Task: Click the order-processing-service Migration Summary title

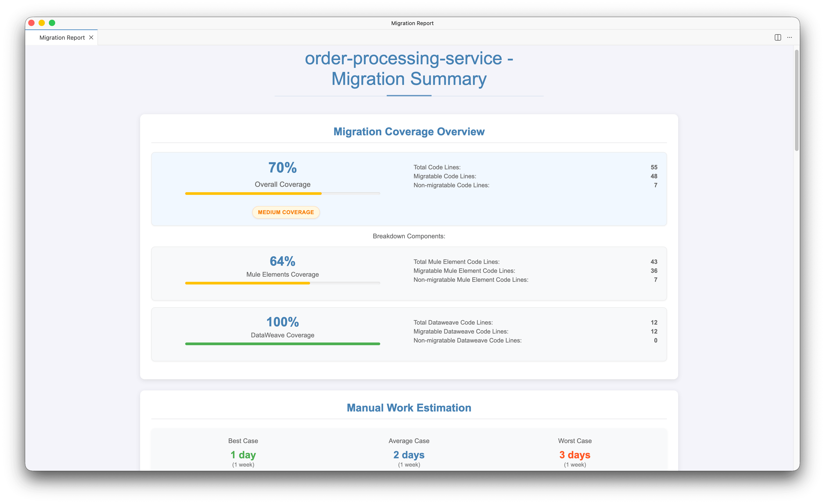Action: [409, 69]
